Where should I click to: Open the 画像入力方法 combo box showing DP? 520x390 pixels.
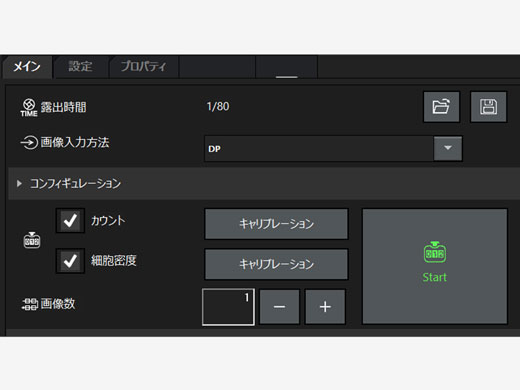(x=333, y=148)
